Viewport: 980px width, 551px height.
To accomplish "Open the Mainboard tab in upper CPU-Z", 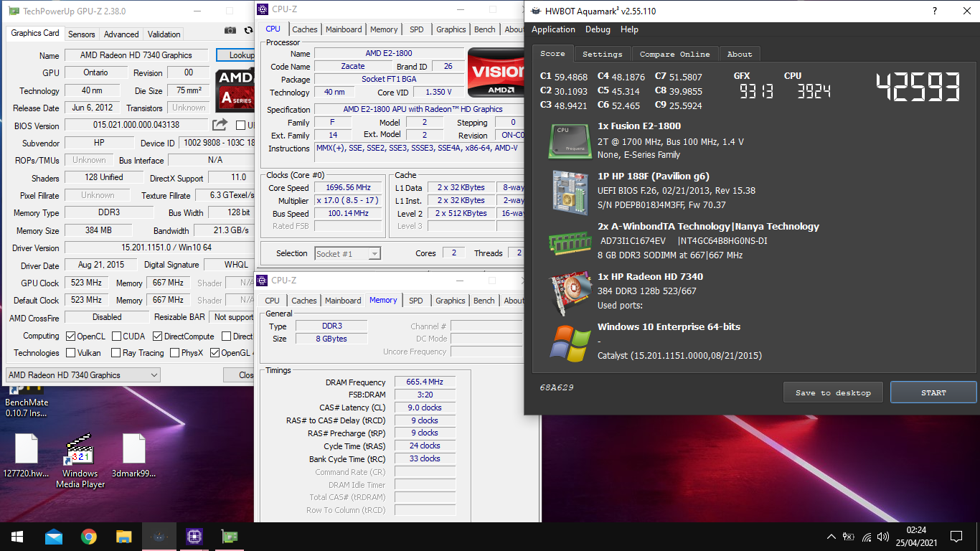I will [x=344, y=29].
